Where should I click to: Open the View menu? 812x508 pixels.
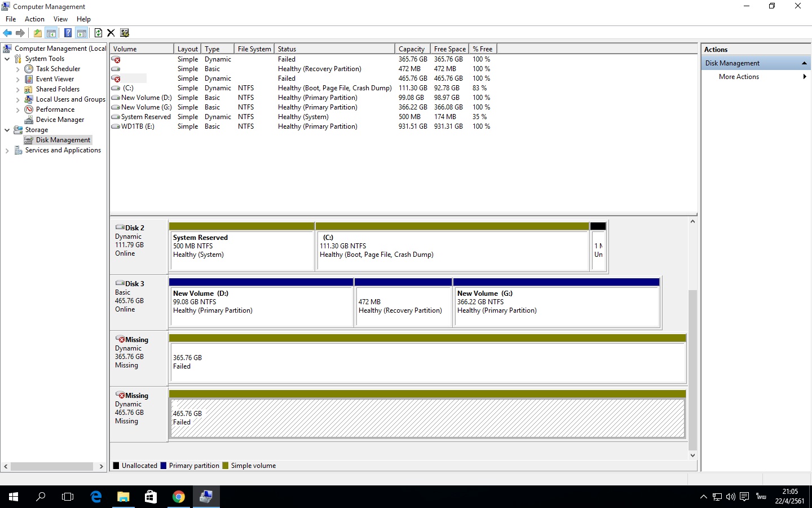pos(60,19)
